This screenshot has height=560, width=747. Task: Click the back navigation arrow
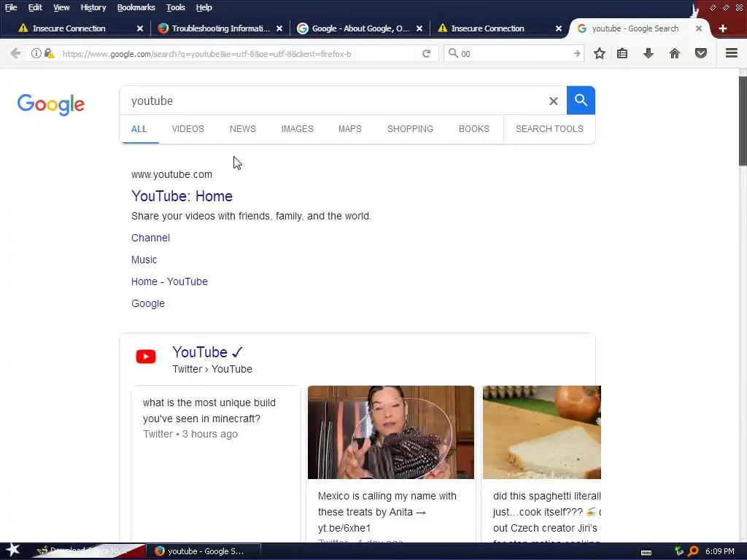[15, 53]
